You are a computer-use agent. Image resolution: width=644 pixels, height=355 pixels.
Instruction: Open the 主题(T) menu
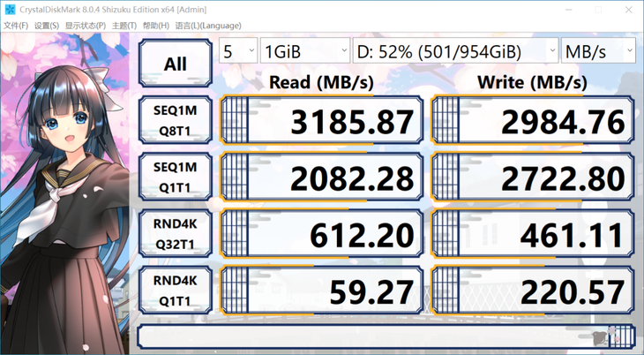click(x=124, y=26)
